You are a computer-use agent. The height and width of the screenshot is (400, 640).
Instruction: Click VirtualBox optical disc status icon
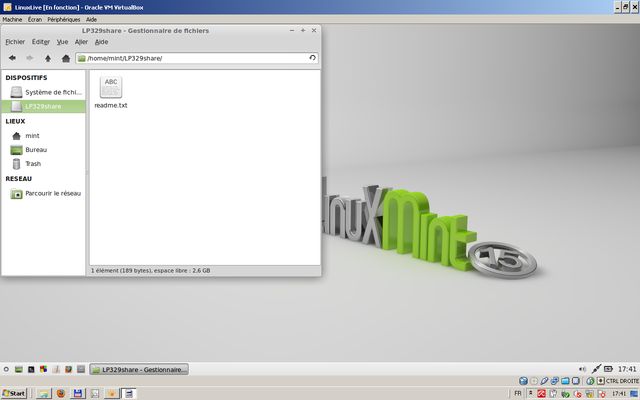pyautogui.click(x=534, y=381)
